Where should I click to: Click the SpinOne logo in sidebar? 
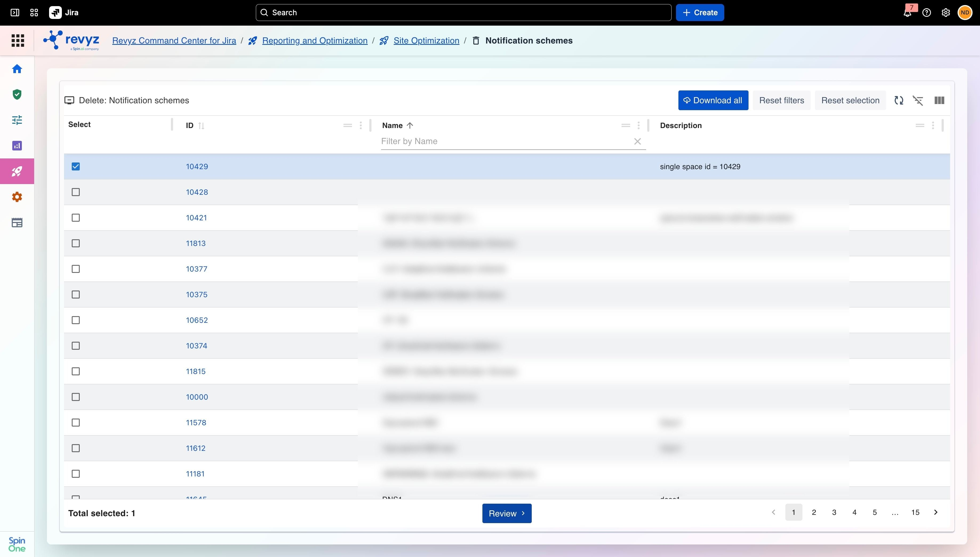(17, 544)
